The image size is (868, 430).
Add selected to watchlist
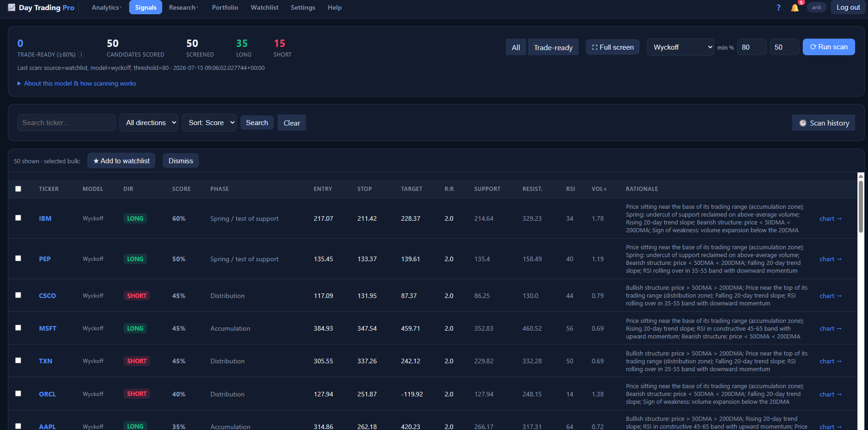tap(121, 161)
